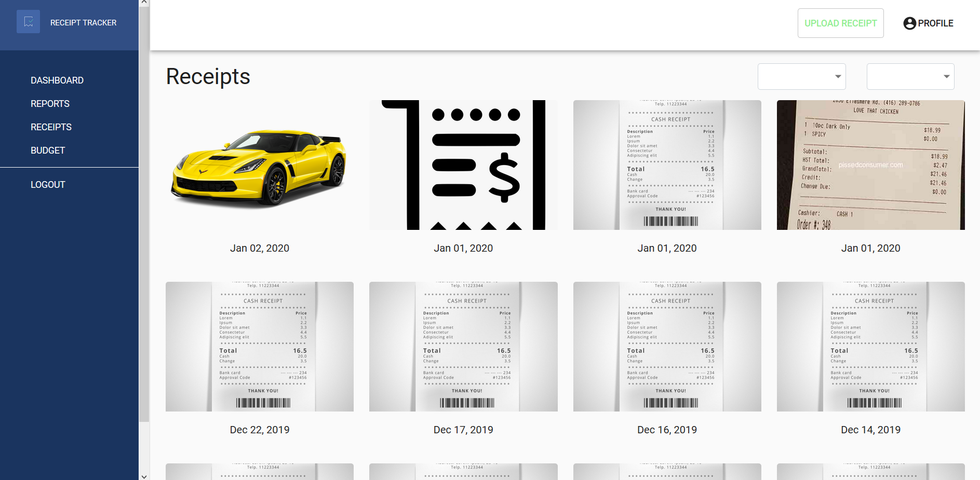Open the first filter dropdown

[801, 76]
